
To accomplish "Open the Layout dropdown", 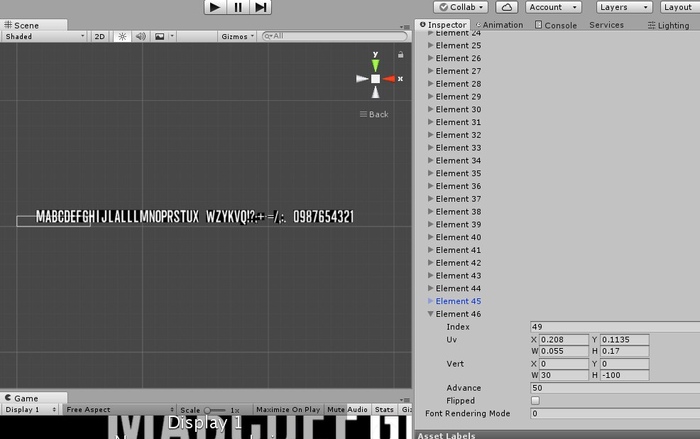I will [x=680, y=7].
